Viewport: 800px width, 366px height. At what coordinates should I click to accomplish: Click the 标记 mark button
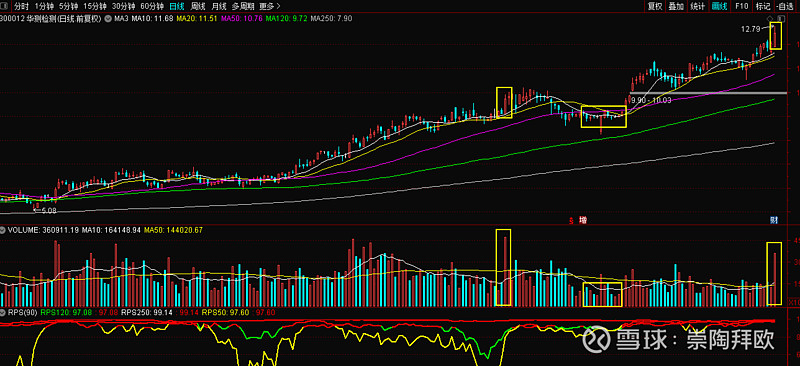tap(763, 6)
